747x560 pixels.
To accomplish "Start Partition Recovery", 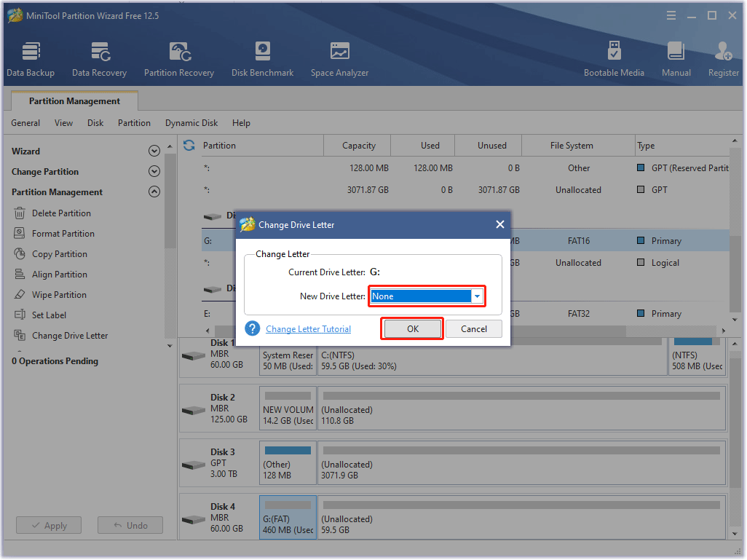I will click(179, 58).
